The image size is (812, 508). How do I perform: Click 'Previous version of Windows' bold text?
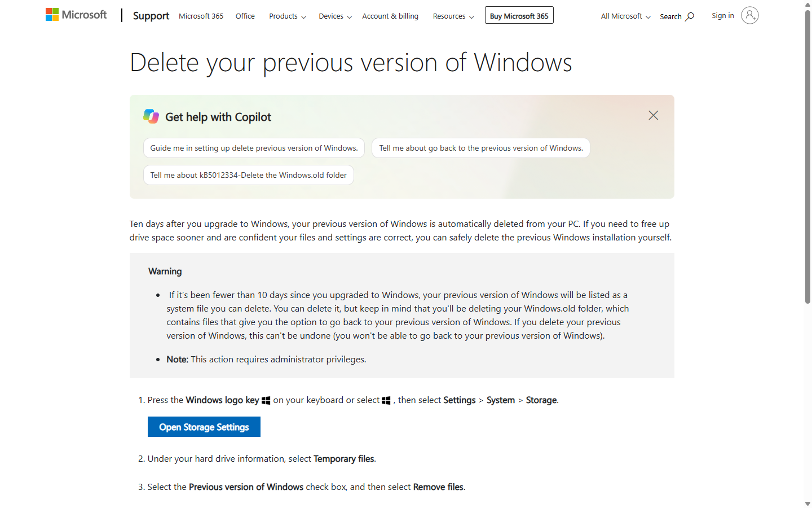(246, 487)
